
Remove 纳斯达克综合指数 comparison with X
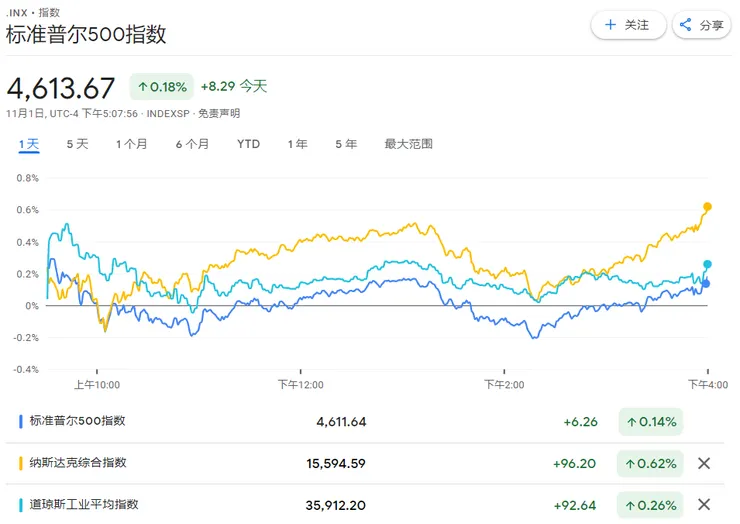coord(704,463)
